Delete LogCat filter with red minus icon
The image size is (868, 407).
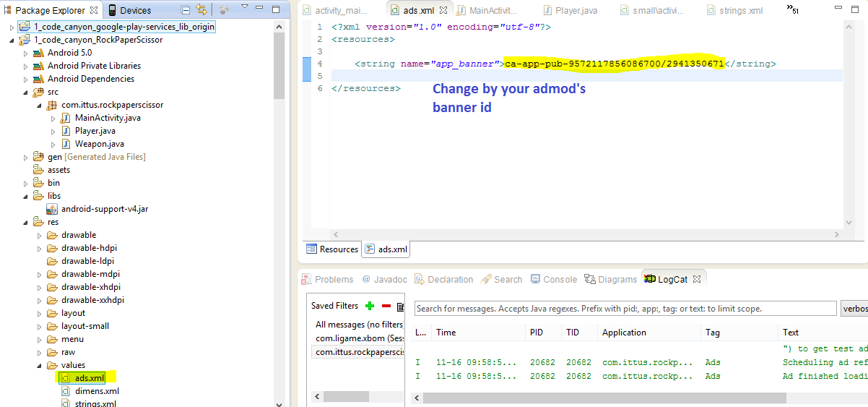[x=386, y=306]
